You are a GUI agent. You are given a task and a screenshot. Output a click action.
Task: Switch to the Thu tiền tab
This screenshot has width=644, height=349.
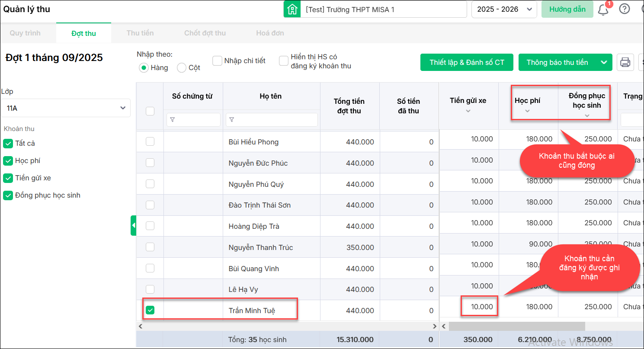(140, 33)
